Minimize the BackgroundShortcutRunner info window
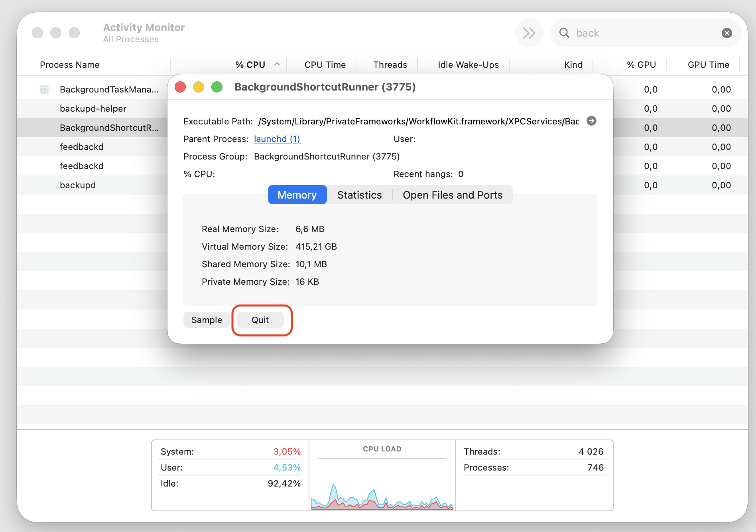756x532 pixels. click(199, 87)
